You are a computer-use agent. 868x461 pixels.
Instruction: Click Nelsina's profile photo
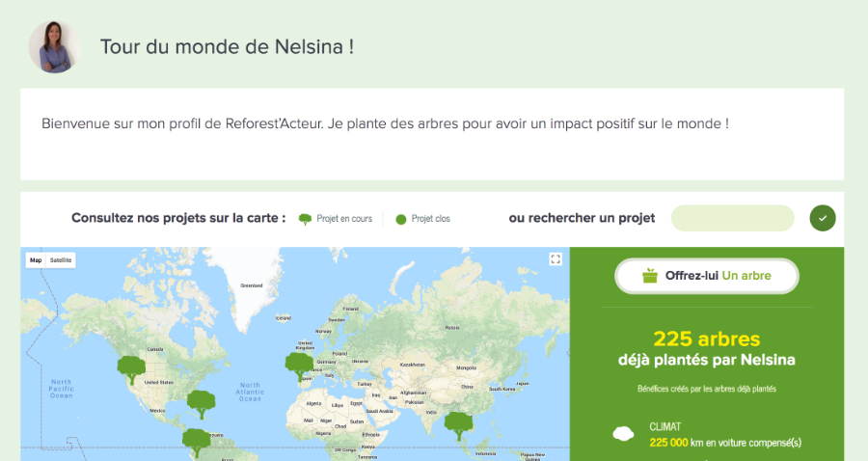tap(54, 46)
